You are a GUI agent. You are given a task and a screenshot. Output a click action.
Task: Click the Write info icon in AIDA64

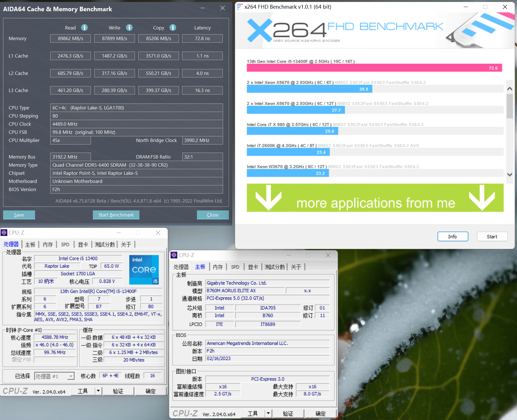pyautogui.click(x=129, y=27)
